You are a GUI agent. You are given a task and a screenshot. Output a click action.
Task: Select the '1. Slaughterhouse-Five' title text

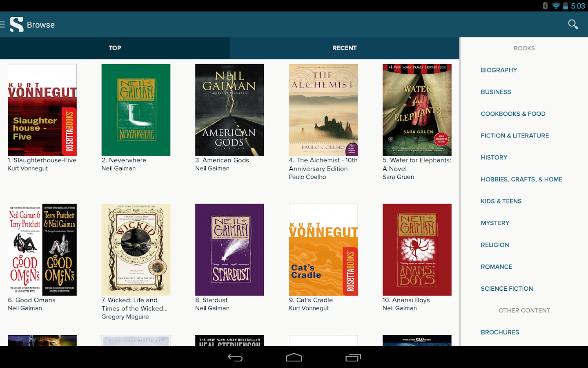[42, 160]
